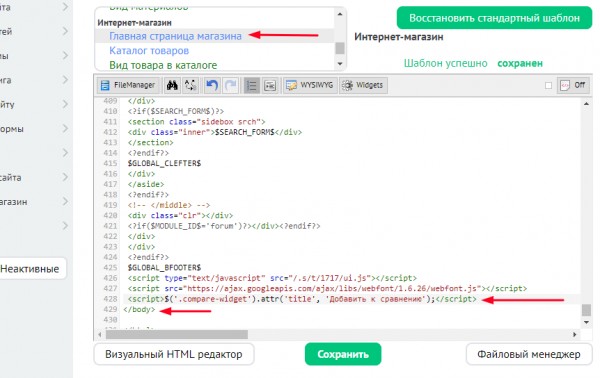Click the Шаблон успешно сохранен message
The image size is (600, 378).
pyautogui.click(x=473, y=63)
